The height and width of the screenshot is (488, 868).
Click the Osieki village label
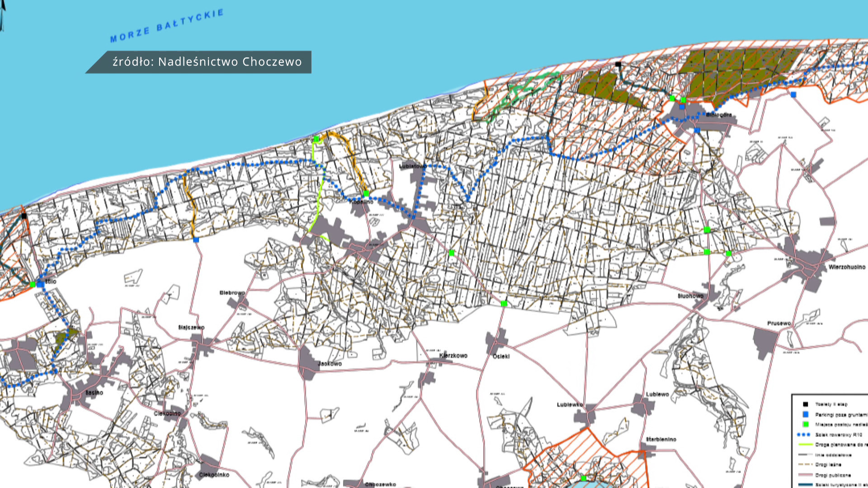pyautogui.click(x=501, y=357)
